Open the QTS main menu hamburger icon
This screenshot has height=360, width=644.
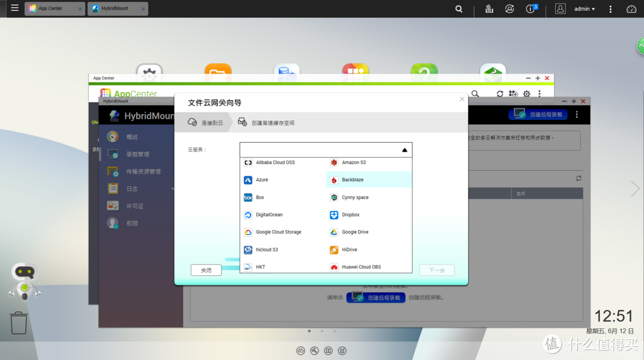click(15, 8)
